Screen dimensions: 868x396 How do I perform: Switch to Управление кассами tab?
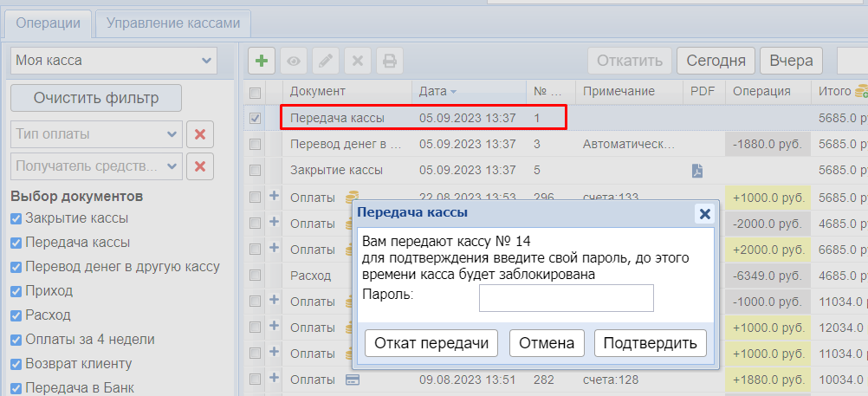pyautogui.click(x=173, y=23)
